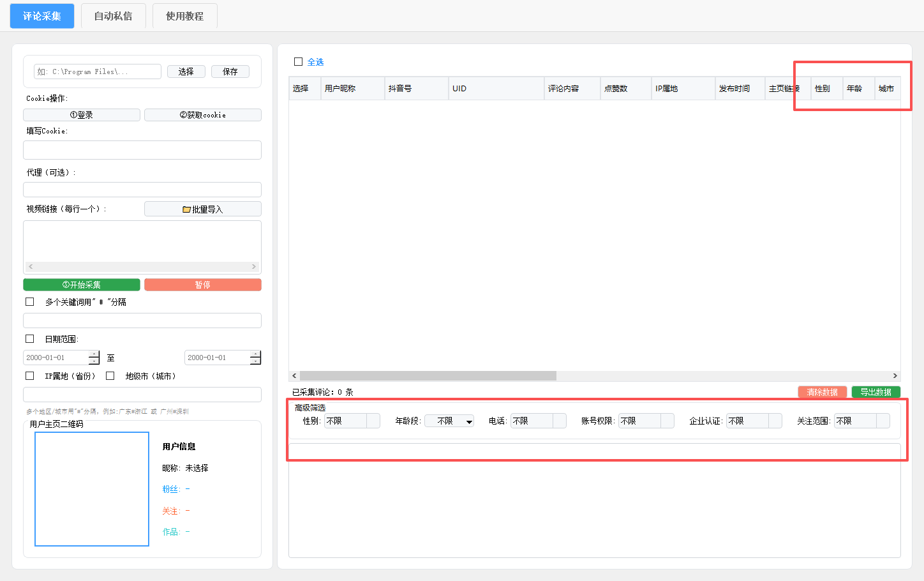Start collecting with ③开始采集

(x=82, y=285)
